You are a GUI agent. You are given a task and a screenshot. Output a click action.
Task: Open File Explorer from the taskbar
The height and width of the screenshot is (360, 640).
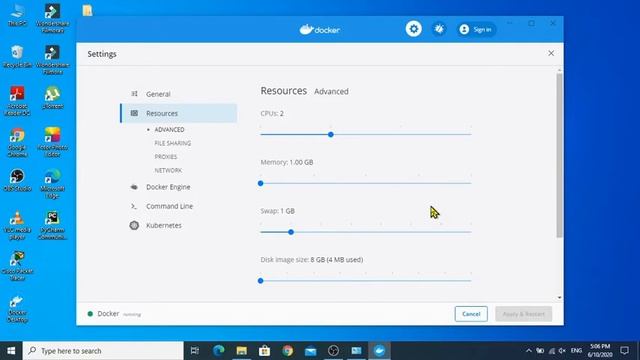click(x=242, y=351)
